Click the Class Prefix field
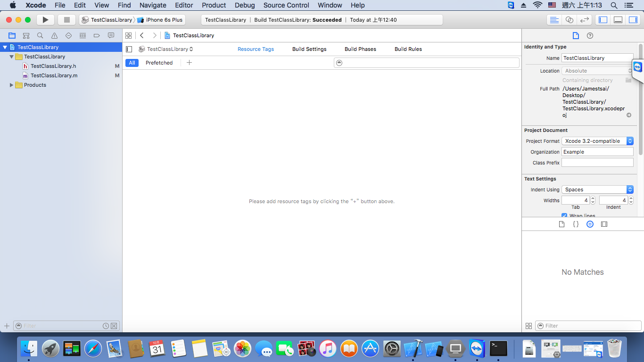 (597, 163)
